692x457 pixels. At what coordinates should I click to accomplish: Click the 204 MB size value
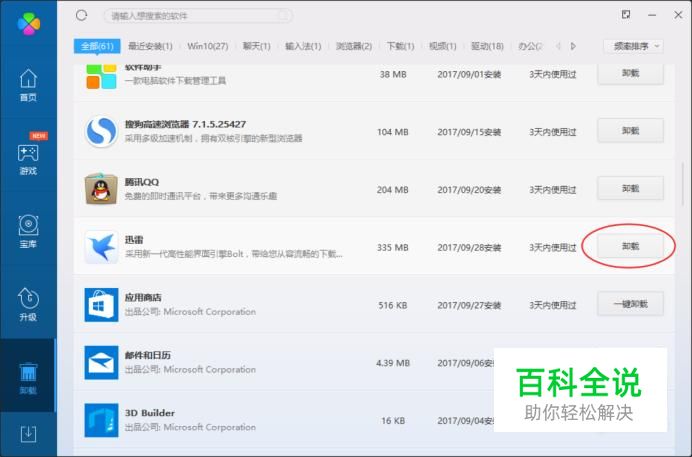click(x=393, y=190)
